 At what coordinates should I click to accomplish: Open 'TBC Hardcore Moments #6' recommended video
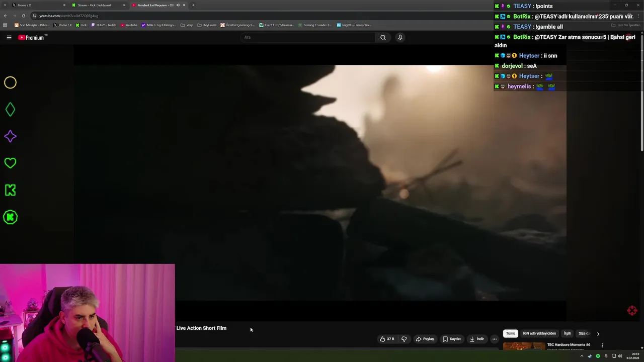point(569,345)
